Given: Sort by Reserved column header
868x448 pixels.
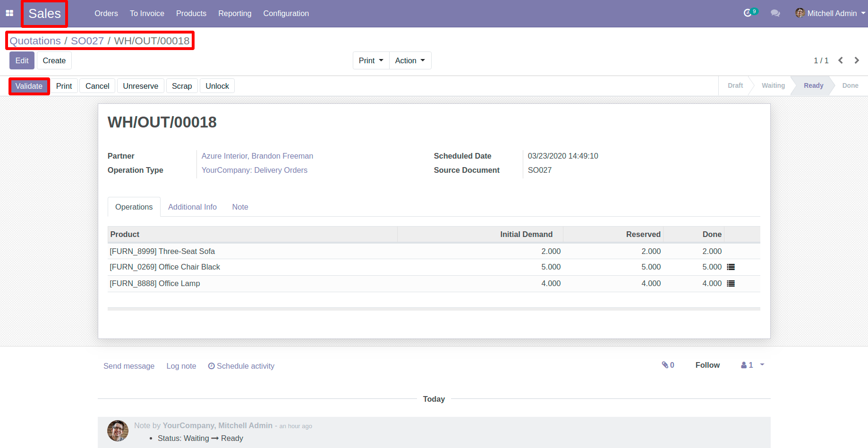Looking at the screenshot, I should point(613,234).
